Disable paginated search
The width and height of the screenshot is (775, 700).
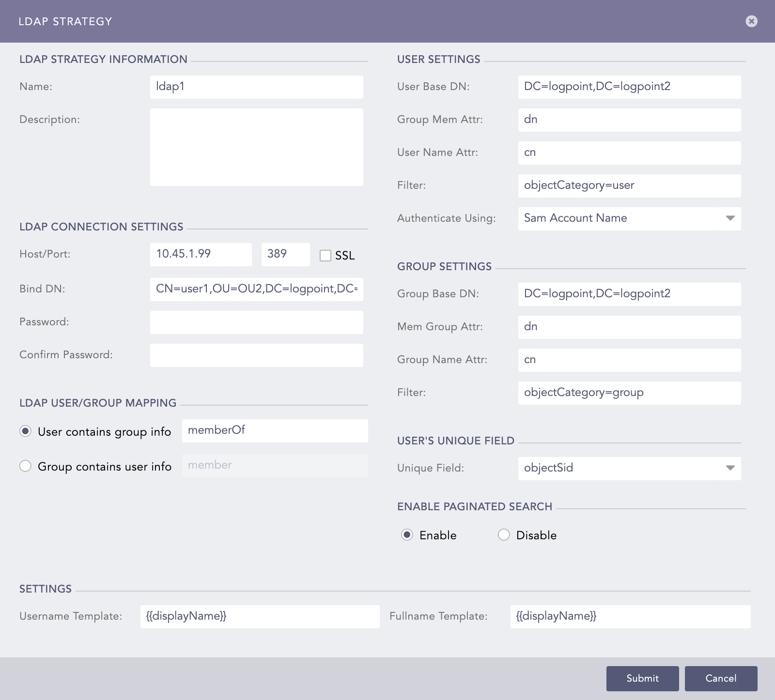coord(504,535)
